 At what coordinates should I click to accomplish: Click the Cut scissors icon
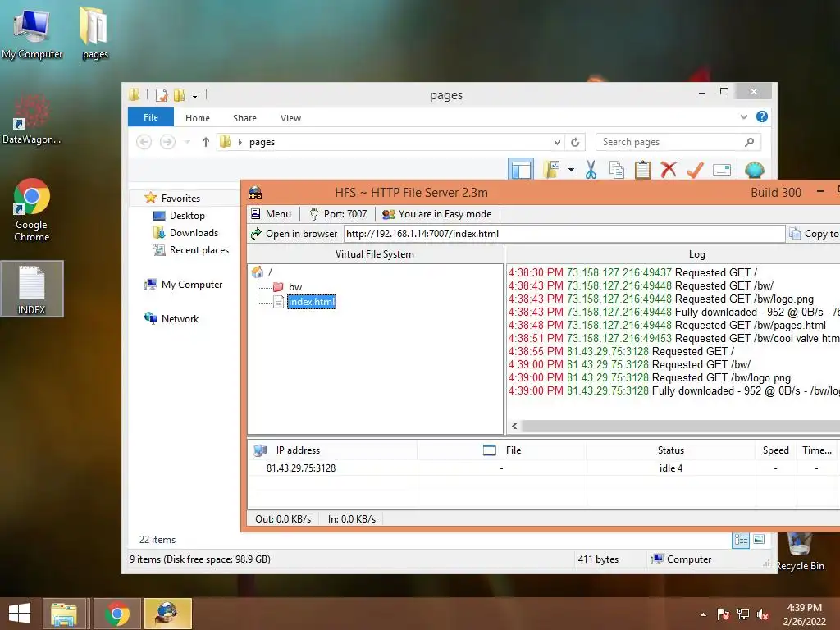591,170
